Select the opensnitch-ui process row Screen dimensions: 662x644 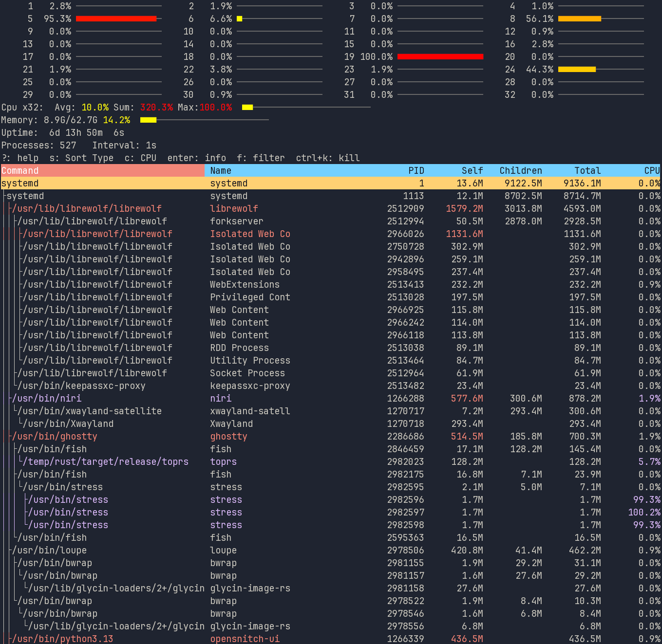(x=330, y=639)
